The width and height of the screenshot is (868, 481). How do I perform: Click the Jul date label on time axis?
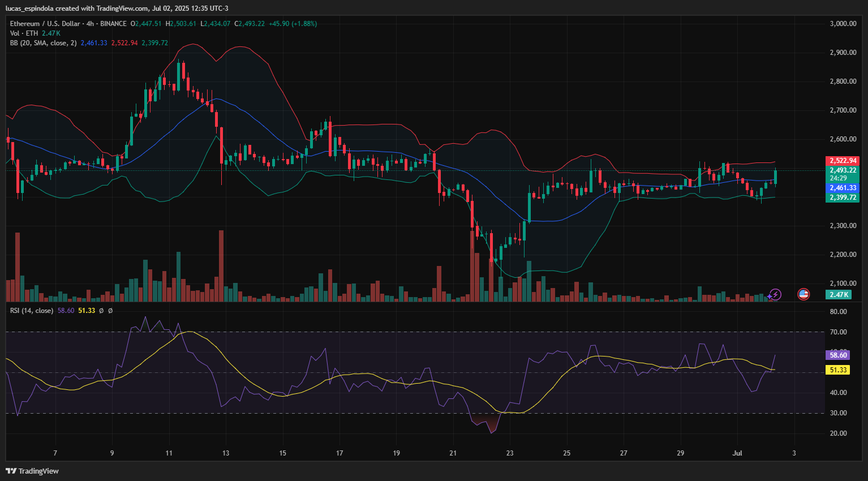click(737, 453)
